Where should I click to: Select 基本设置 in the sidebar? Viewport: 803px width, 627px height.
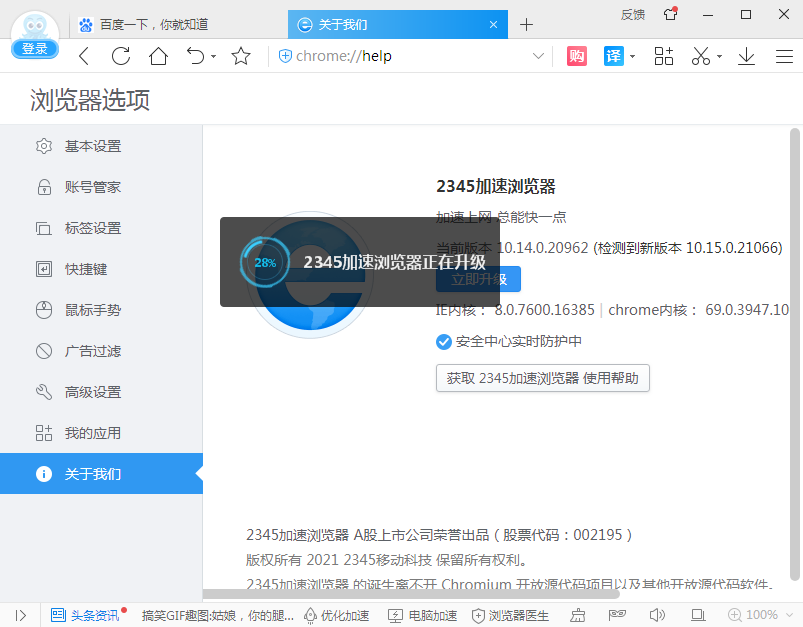(x=101, y=146)
